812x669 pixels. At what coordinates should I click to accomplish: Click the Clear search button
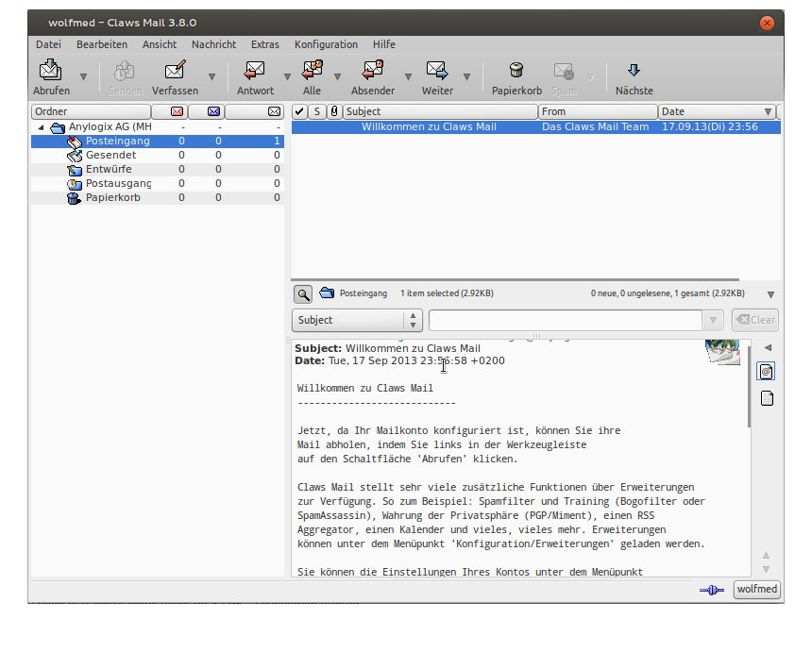click(x=753, y=320)
